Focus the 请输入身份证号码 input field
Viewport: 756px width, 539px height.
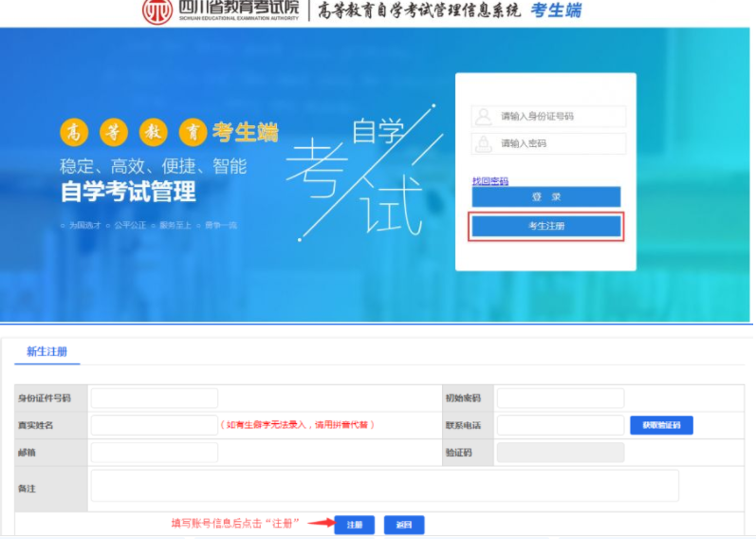(548, 117)
